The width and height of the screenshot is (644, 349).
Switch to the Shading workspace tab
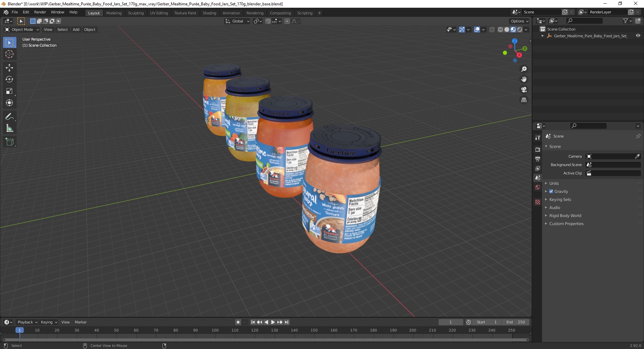pyautogui.click(x=209, y=13)
